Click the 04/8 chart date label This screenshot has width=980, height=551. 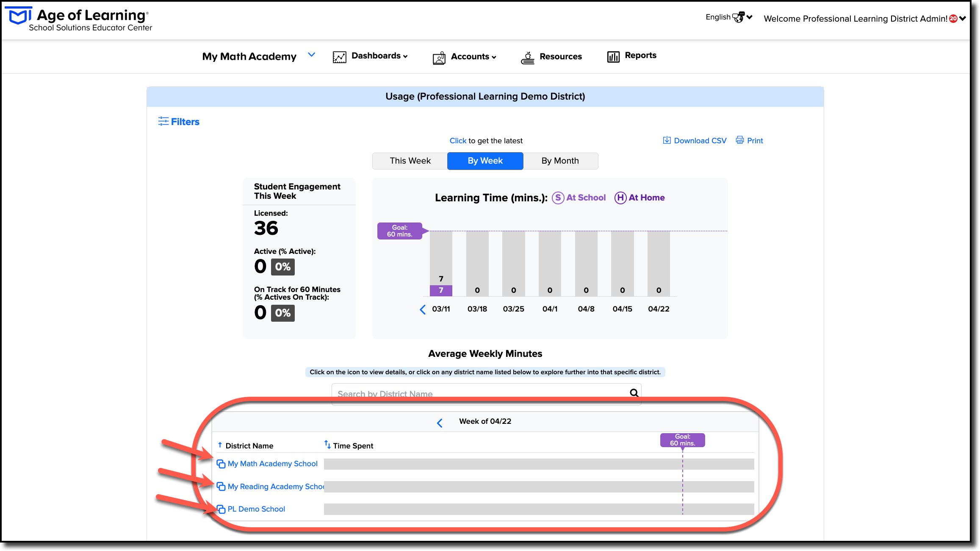586,309
